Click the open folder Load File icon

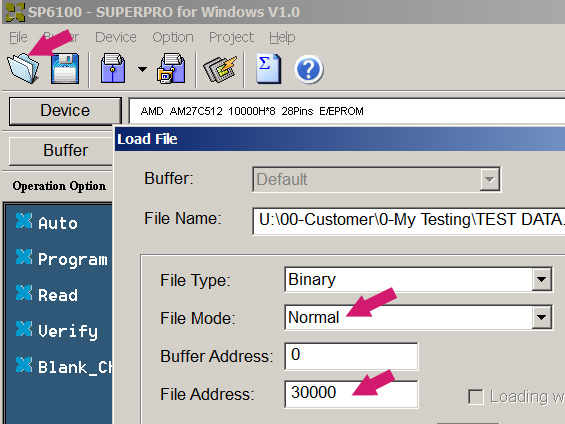tap(23, 68)
